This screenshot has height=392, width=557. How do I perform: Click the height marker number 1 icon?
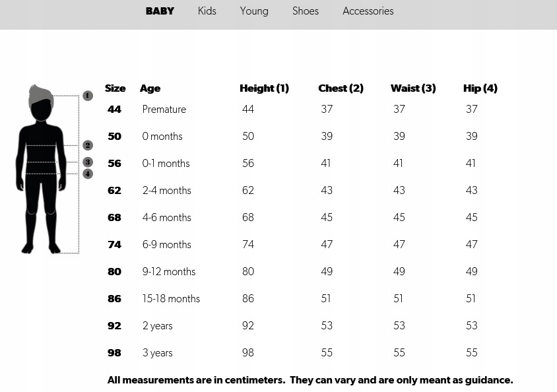point(88,96)
